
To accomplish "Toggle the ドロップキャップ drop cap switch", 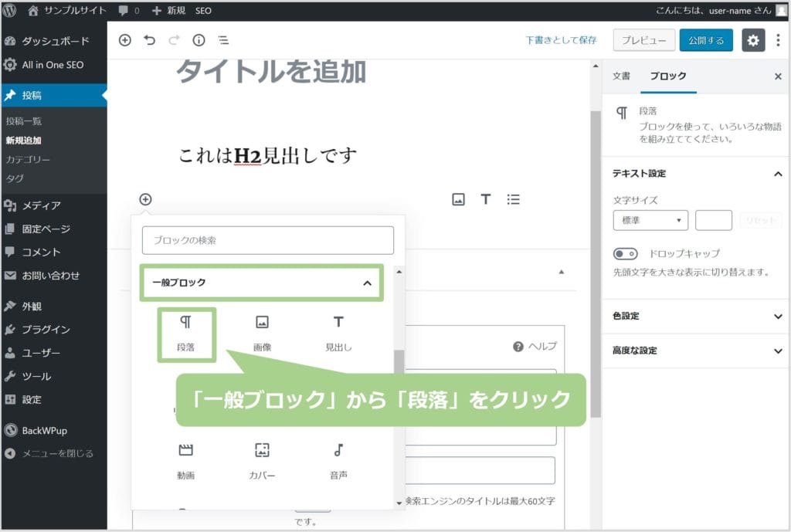I will point(626,253).
